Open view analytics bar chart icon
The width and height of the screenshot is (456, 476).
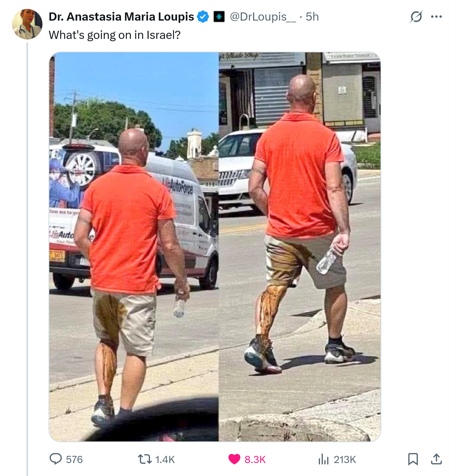pos(324,459)
